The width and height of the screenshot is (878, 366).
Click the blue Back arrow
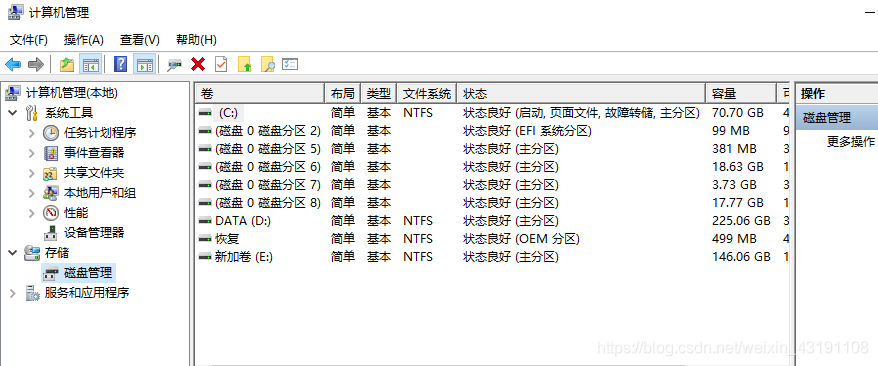tap(13, 64)
